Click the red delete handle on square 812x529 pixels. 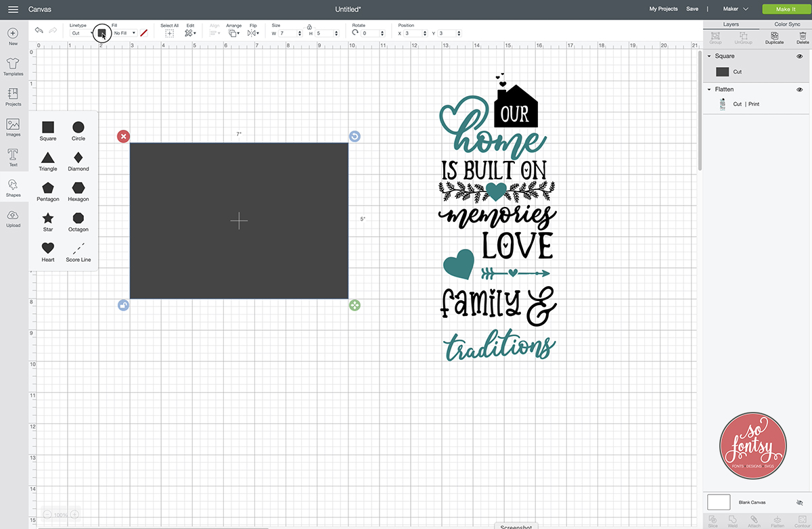pos(123,137)
